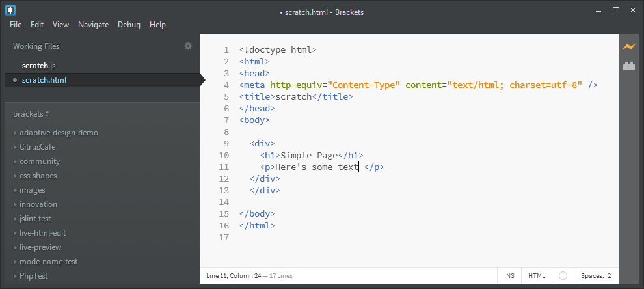Toggle INS insert mode in status bar
The height and width of the screenshot is (289, 644).
509,276
